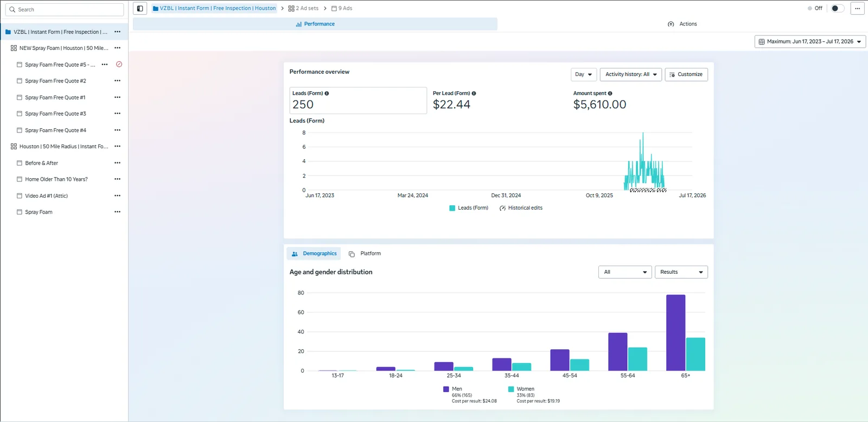
Task: Click the red status icon on Quote #5
Action: (119, 65)
